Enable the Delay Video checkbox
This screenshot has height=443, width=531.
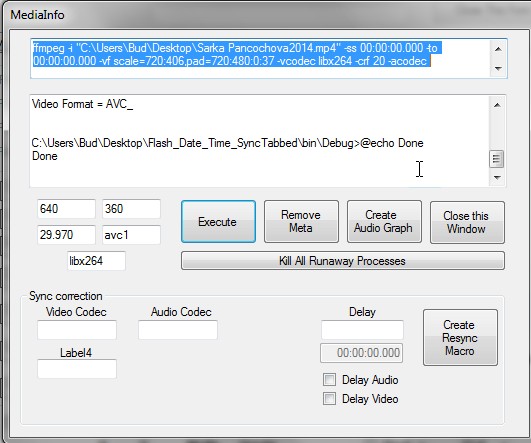[x=330, y=399]
